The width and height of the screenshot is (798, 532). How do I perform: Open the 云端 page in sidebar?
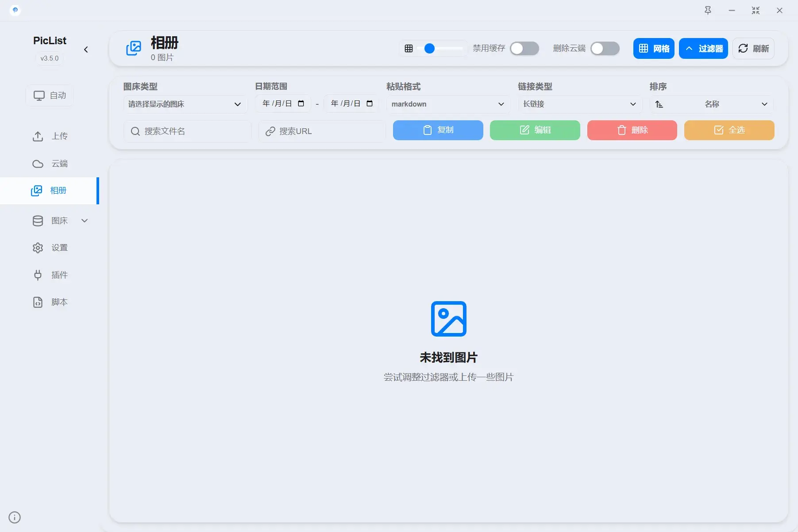(50, 164)
